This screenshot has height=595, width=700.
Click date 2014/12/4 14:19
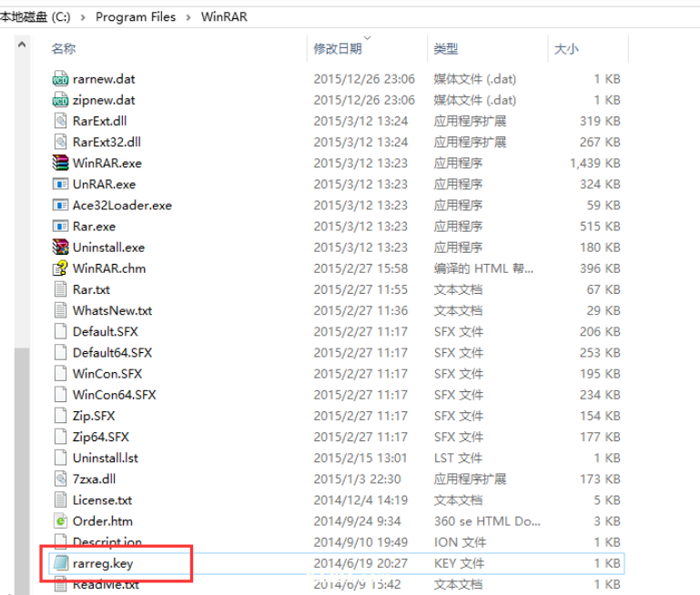tap(360, 500)
